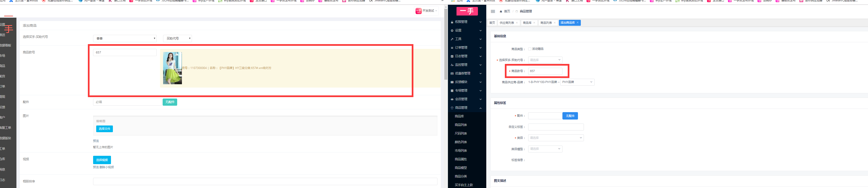Viewport: 868px width, 188px height.
Task: Click the lock icon beside 权限管理
Action: coord(452,22)
